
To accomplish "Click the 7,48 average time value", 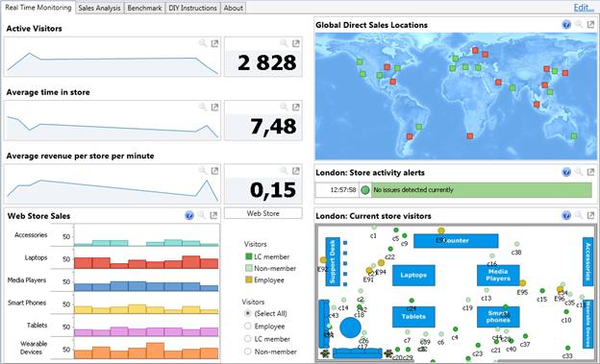I will (x=273, y=126).
